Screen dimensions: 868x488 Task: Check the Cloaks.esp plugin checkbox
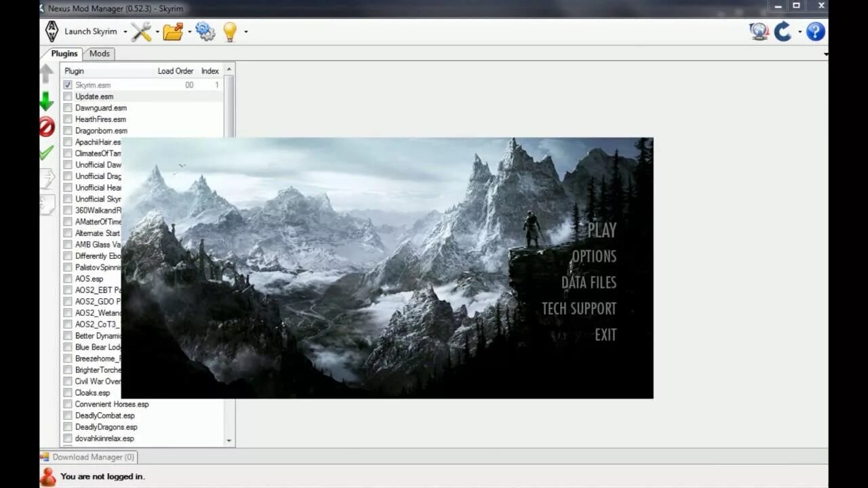[68, 393]
